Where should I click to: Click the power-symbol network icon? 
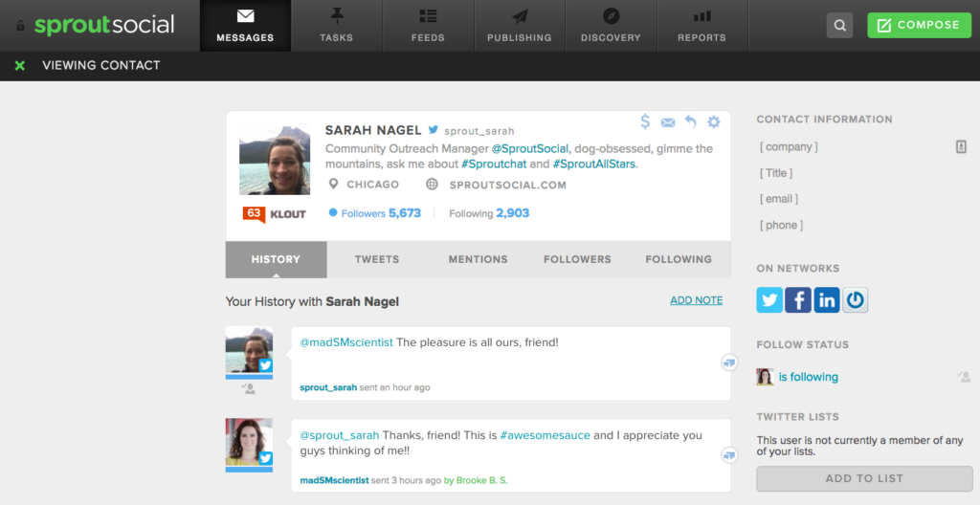855,300
